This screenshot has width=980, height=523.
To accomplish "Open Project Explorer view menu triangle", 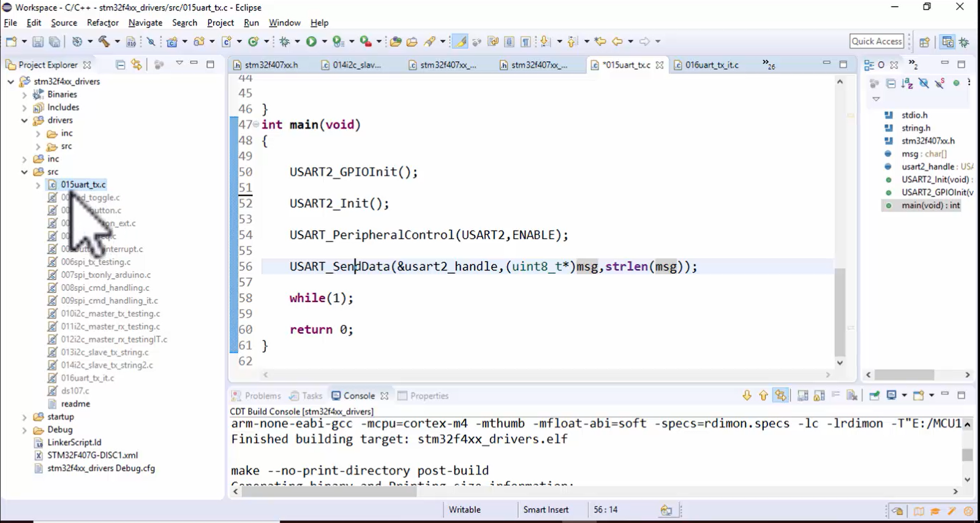I will (x=179, y=63).
